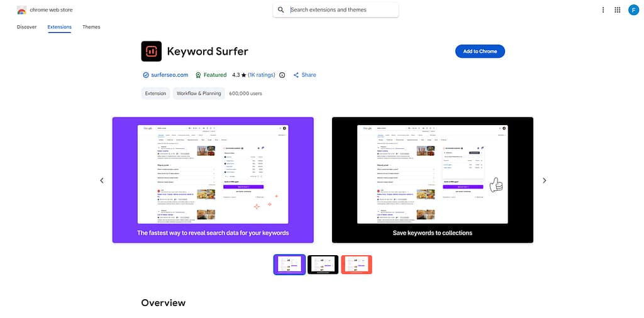The image size is (644, 318).
Task: Select the black screenshot thumbnail
Action: (x=323, y=265)
